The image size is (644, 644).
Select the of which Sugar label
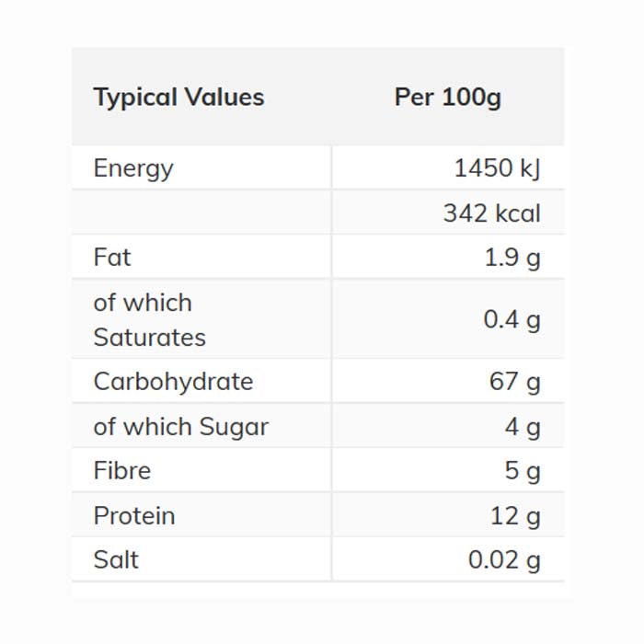(x=180, y=427)
